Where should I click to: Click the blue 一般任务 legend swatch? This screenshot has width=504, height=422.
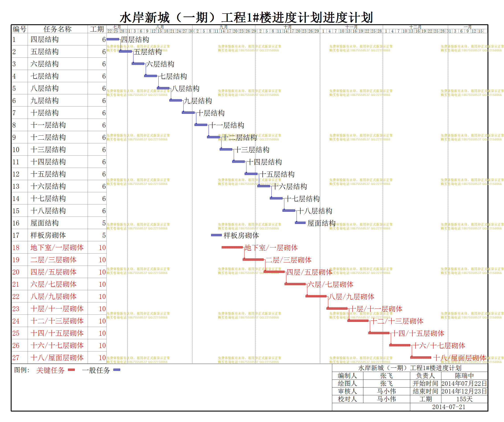tap(117, 369)
